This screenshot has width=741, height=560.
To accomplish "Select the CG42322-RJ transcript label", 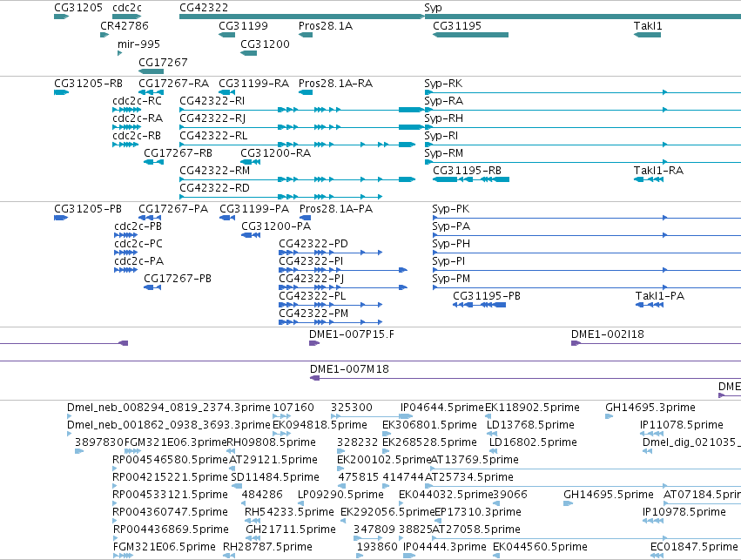I will pyautogui.click(x=212, y=118).
